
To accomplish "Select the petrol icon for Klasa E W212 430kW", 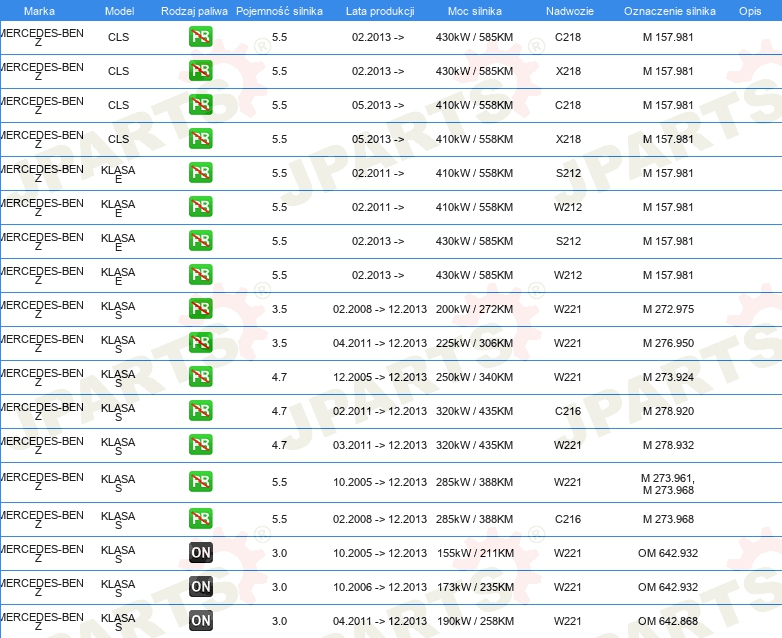I will click(x=200, y=274).
